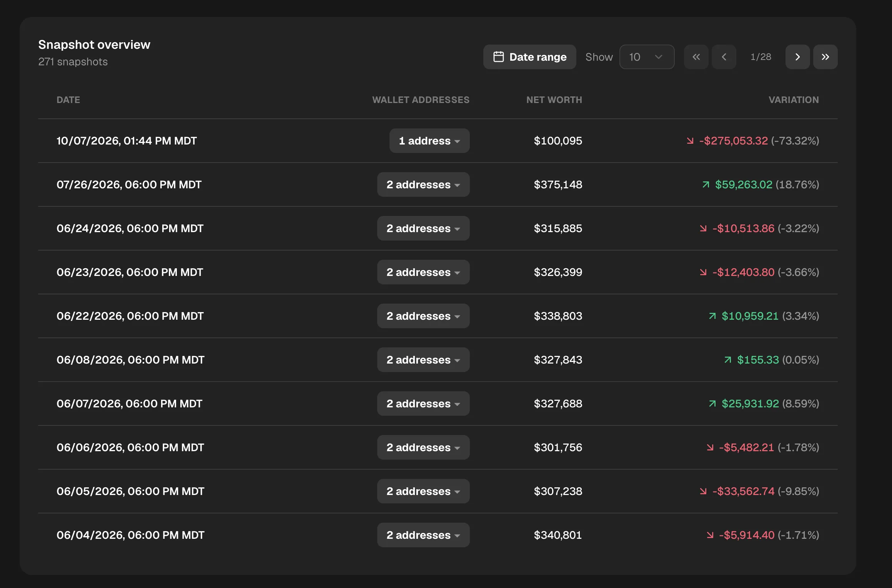Select the 06/08/2026, 06:00 PM MDT date
This screenshot has width=892, height=588.
[x=130, y=360]
